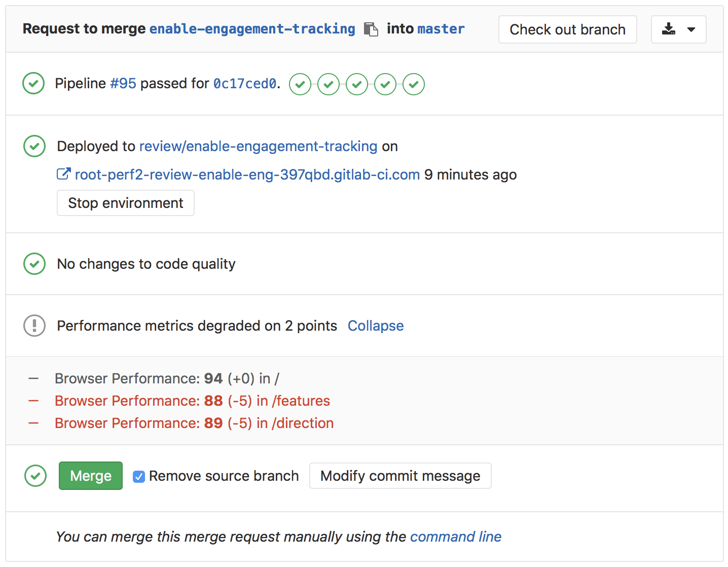Click the Merge button
Image resolution: width=728 pixels, height=567 pixels.
(90, 476)
